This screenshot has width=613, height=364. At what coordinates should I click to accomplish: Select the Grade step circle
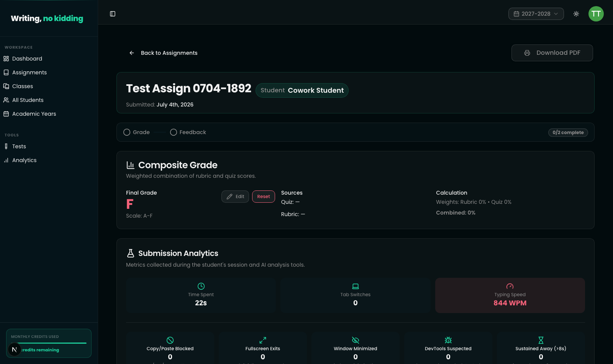click(x=127, y=132)
